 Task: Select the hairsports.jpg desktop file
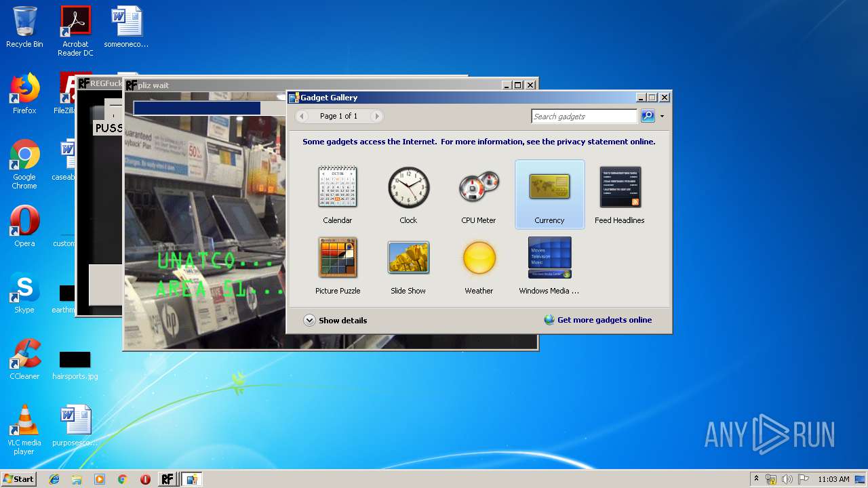(x=75, y=365)
